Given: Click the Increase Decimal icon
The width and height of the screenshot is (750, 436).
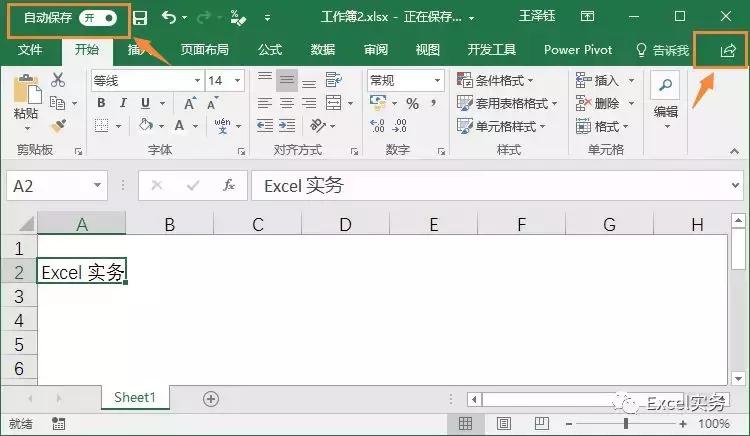Looking at the screenshot, I should 377,126.
